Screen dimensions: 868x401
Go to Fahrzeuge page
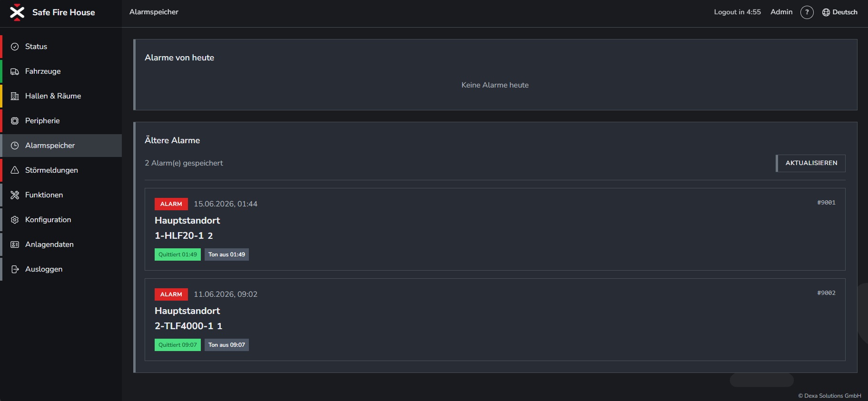[x=61, y=71]
